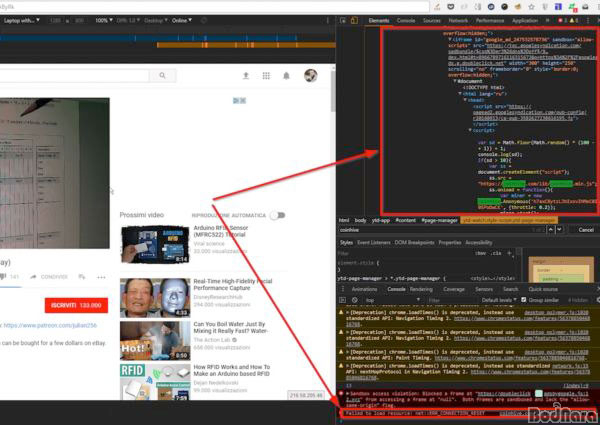Screen dimensions: 600x425
Task: Switch to the Elements tab
Action: pos(379,21)
